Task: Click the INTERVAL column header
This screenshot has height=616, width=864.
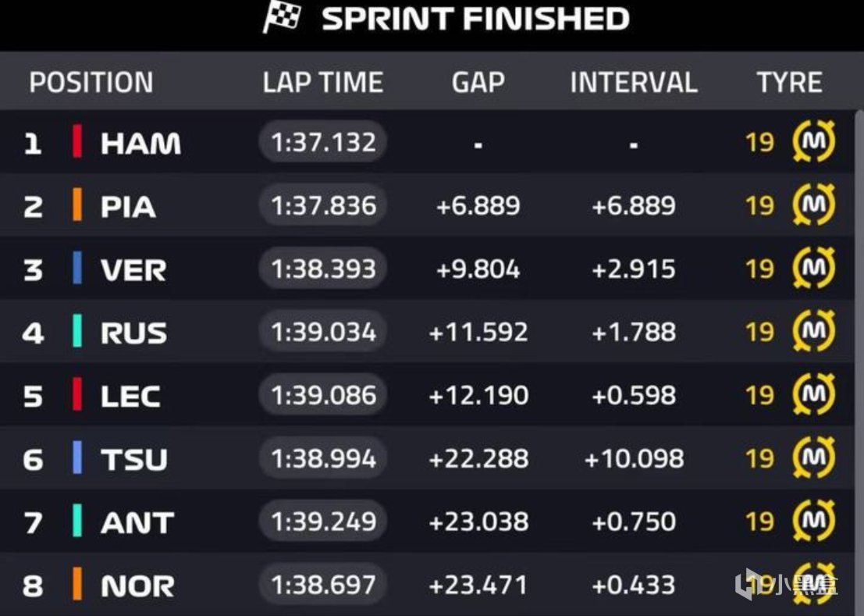Action: point(633,83)
